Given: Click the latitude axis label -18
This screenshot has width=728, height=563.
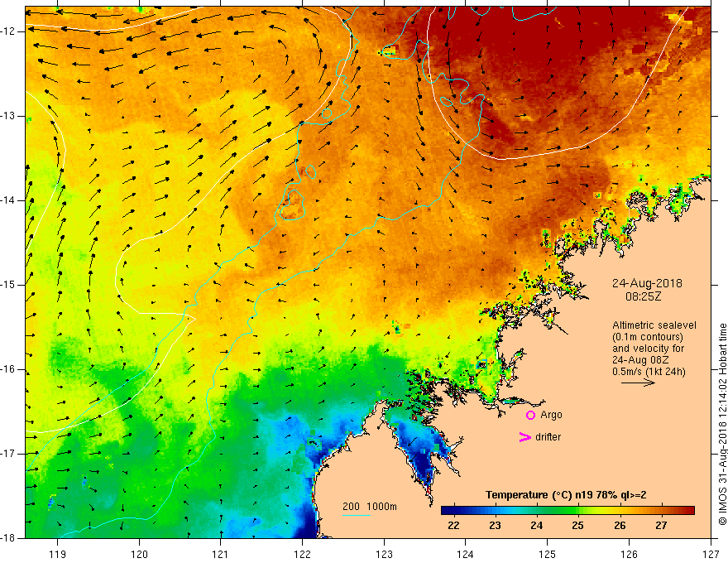Looking at the screenshot, I should tap(9, 538).
